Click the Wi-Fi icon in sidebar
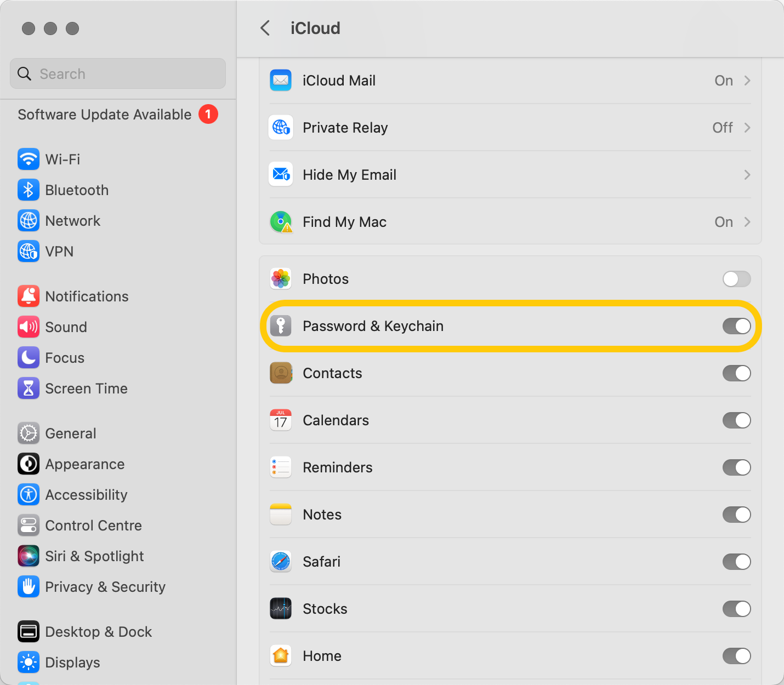 [29, 159]
